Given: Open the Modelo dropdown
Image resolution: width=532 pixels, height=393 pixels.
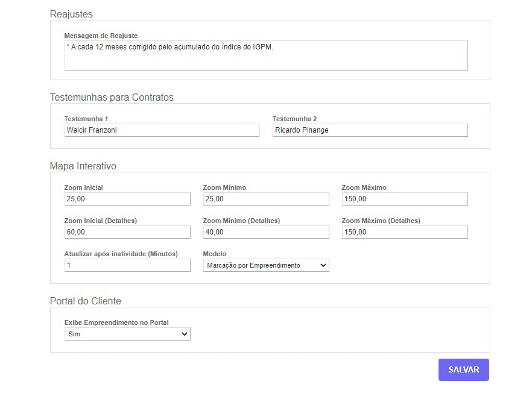Looking at the screenshot, I should (266, 265).
